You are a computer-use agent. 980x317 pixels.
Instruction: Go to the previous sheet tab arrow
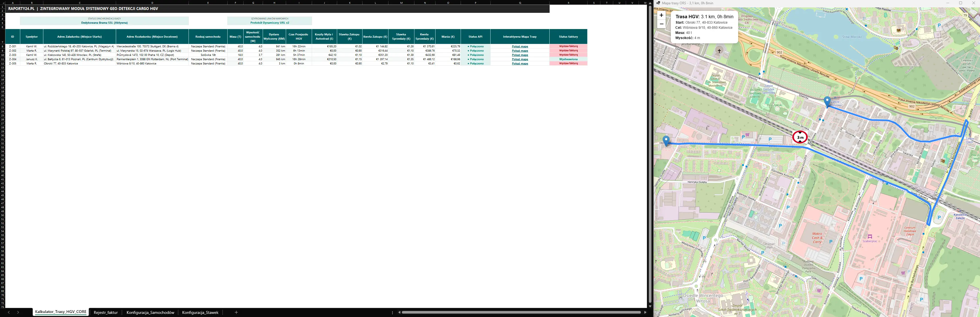coord(9,312)
